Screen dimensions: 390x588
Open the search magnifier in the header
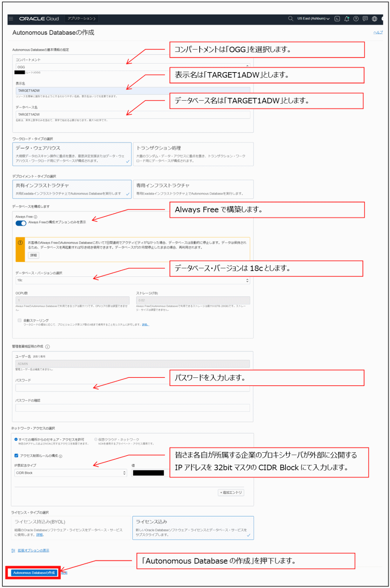[291, 18]
